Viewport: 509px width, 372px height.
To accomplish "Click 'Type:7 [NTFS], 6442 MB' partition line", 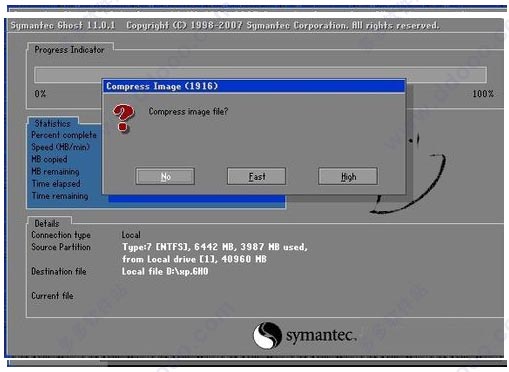I will [215, 247].
